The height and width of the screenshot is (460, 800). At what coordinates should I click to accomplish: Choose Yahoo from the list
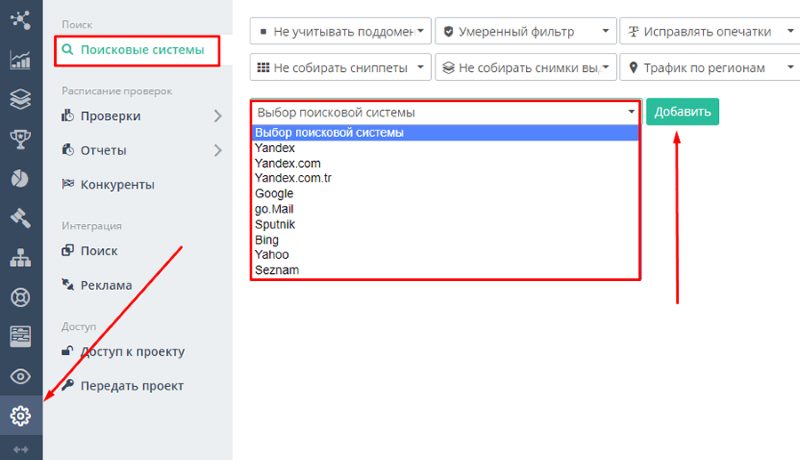click(x=445, y=254)
